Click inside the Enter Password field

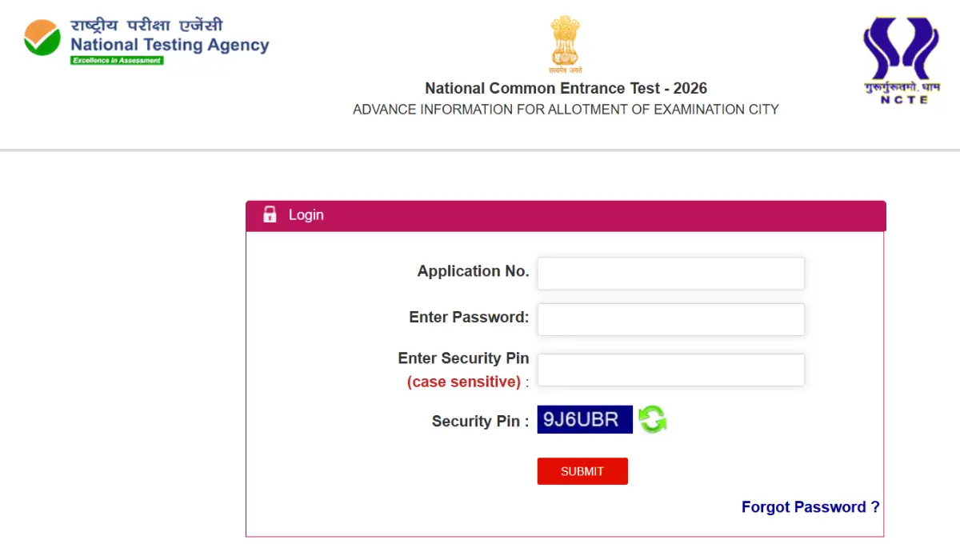click(x=670, y=319)
